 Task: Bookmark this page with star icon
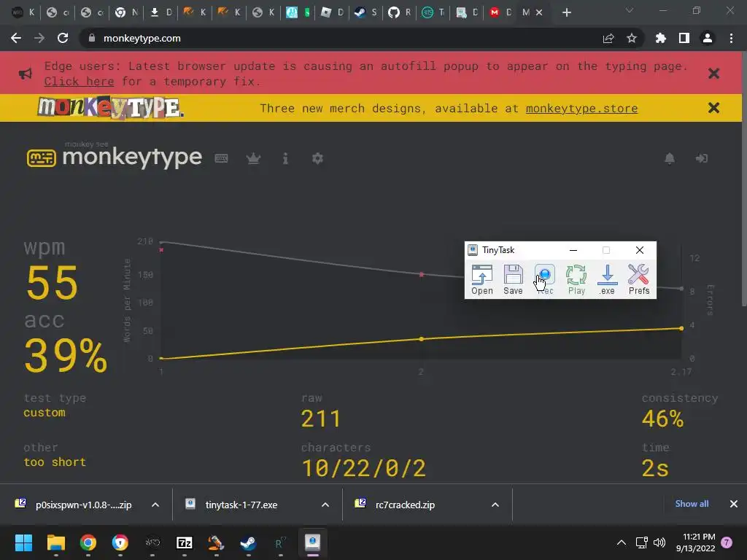point(631,38)
